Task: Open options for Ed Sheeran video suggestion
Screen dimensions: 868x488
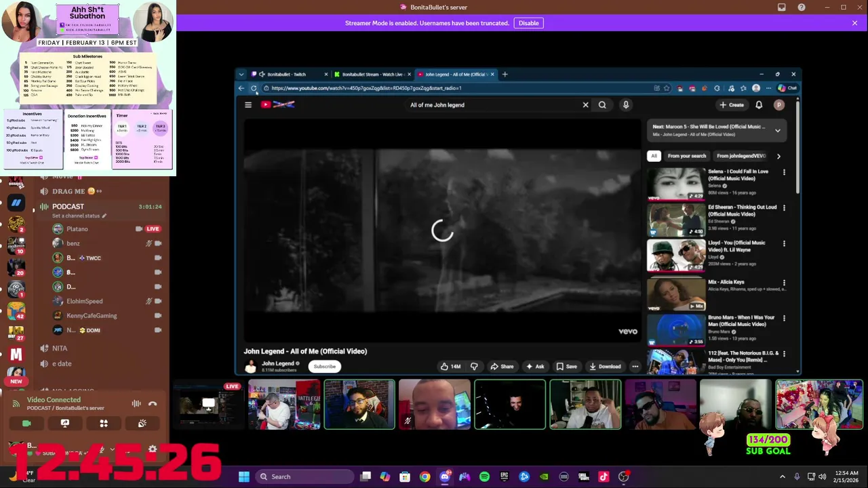Action: click(785, 207)
